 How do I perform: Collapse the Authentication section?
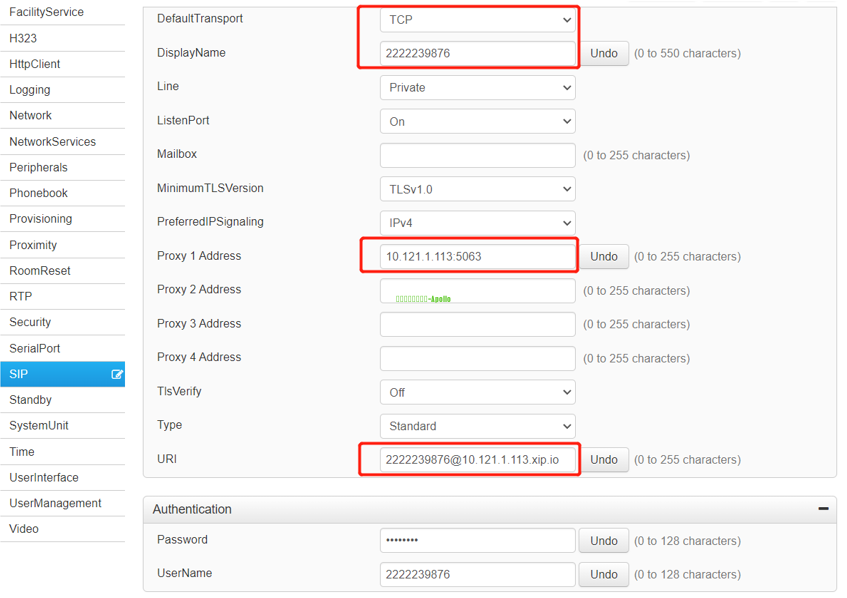click(823, 509)
